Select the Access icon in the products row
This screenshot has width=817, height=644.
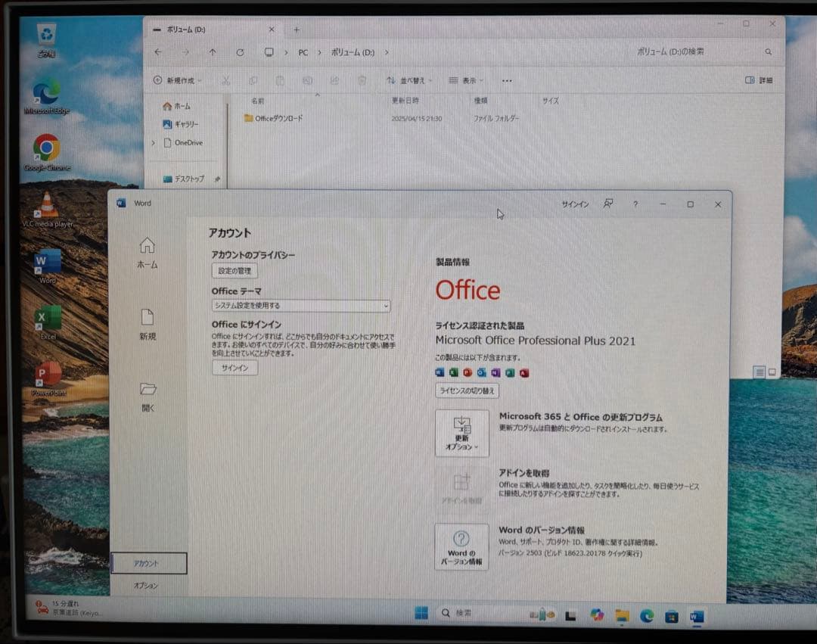[523, 372]
